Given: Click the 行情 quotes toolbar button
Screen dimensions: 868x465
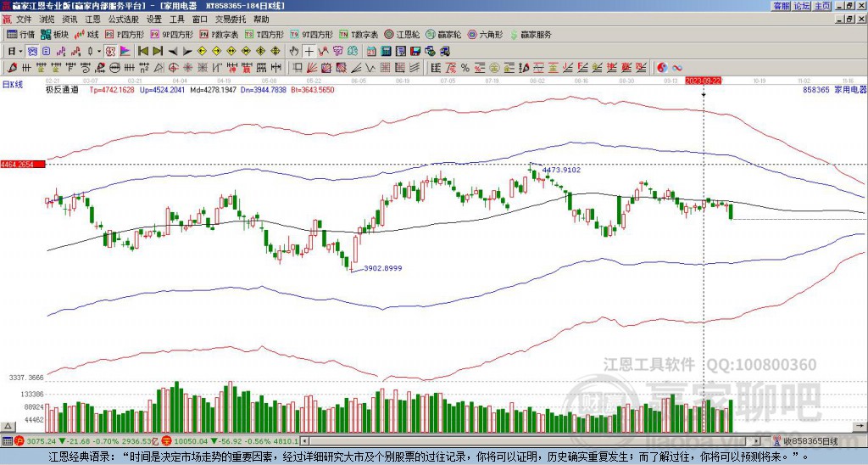Looking at the screenshot, I should point(21,34).
